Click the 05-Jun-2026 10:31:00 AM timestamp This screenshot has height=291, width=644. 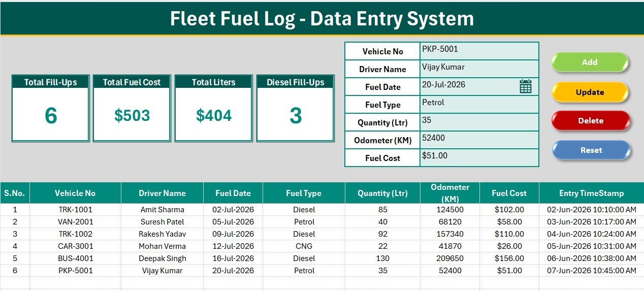click(591, 246)
